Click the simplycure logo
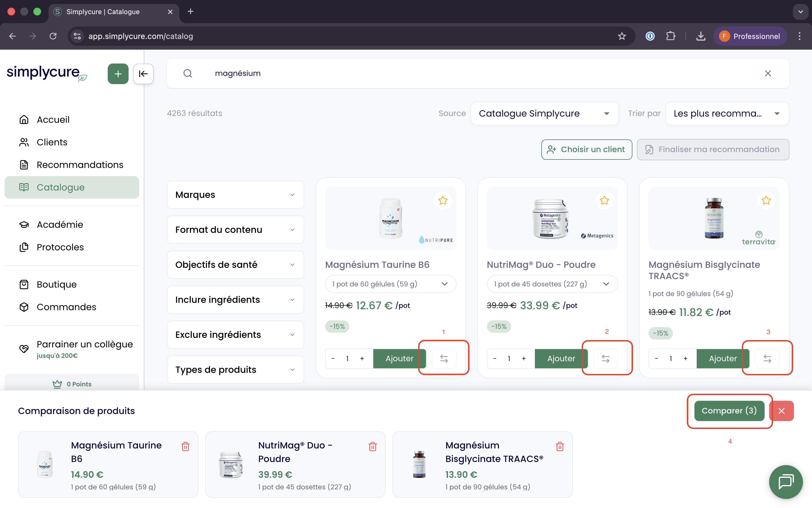The height and width of the screenshot is (508, 812). [x=47, y=73]
